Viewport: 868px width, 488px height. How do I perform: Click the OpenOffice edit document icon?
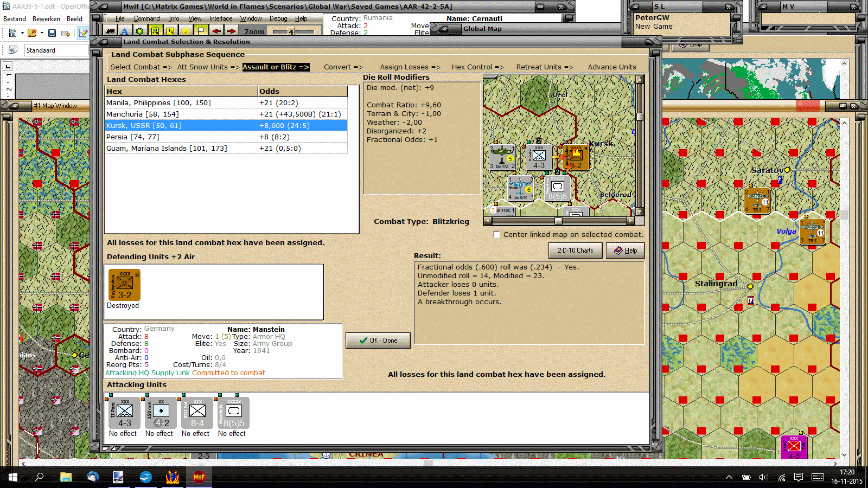point(83,33)
